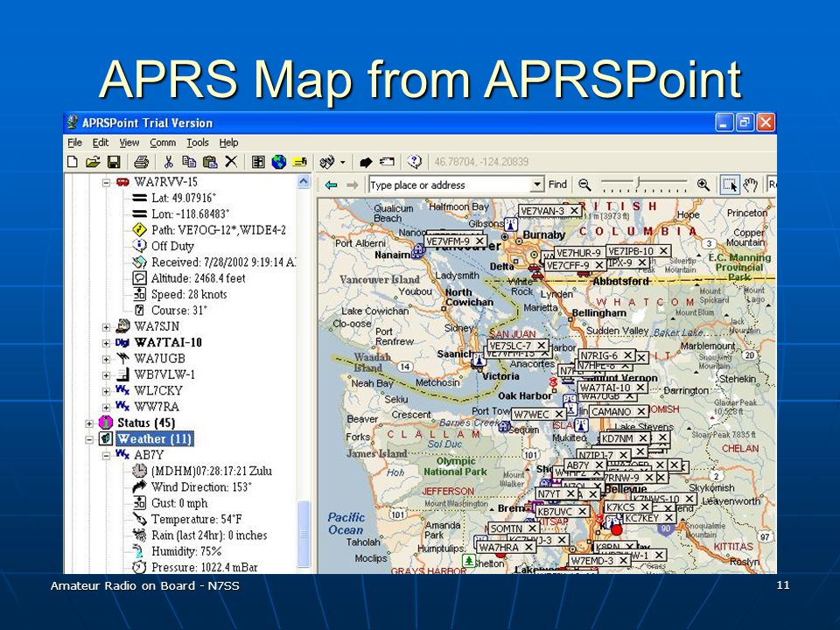Image resolution: width=840 pixels, height=630 pixels.
Task: Collapse the WA7RVV-15 tree node
Action: tap(106, 182)
